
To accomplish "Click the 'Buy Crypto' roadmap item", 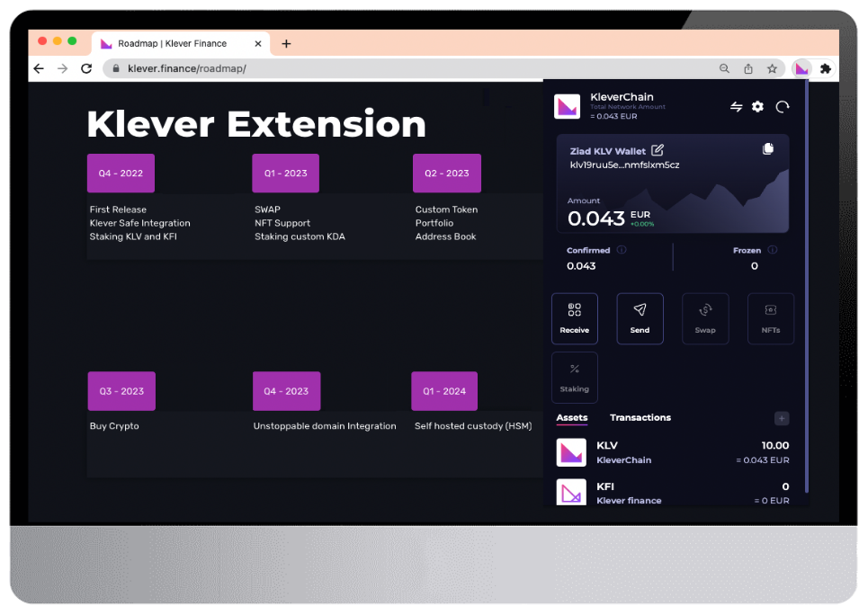I will pyautogui.click(x=114, y=425).
